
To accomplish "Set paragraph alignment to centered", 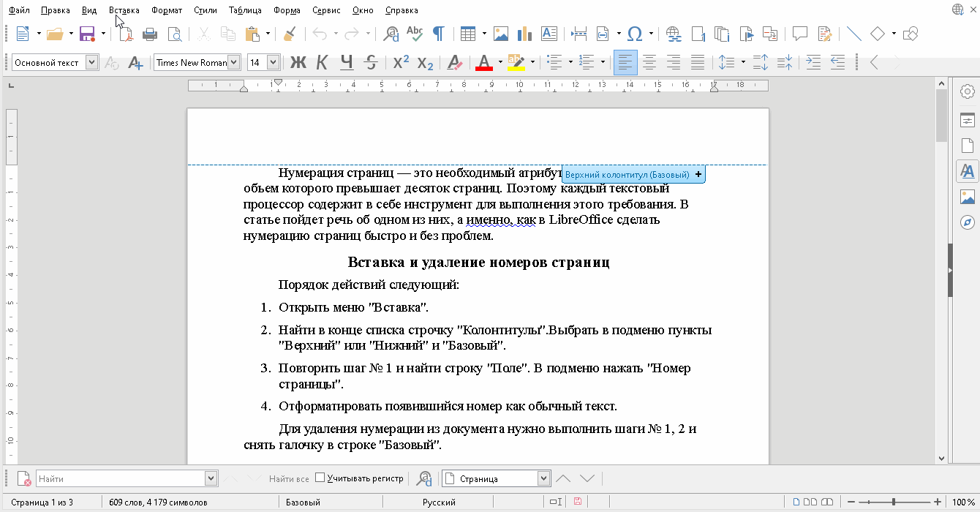I will point(649,63).
